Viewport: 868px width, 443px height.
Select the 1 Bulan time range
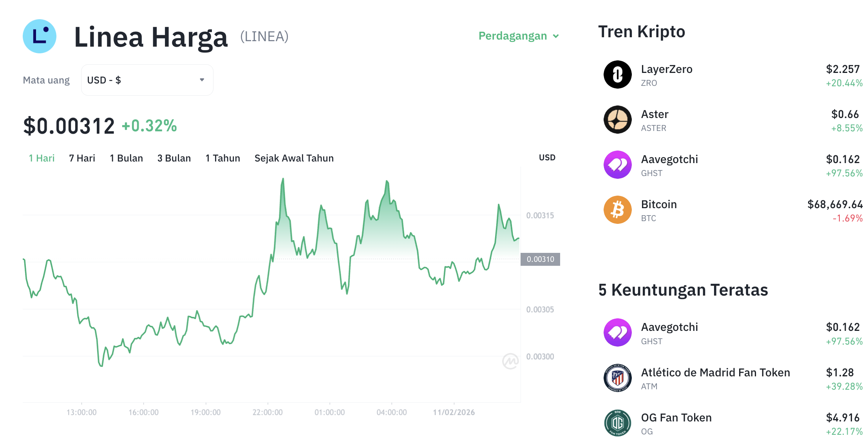[x=126, y=158]
